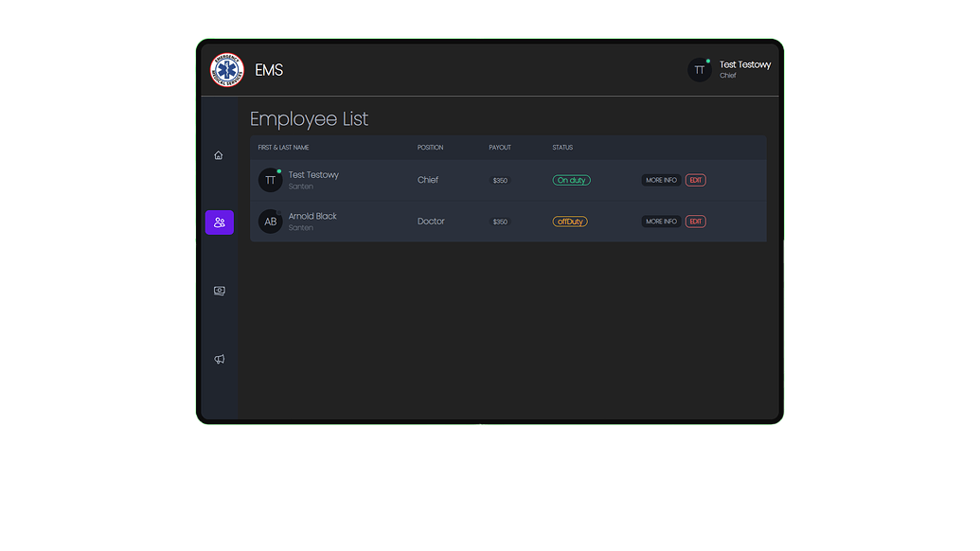The width and height of the screenshot is (980, 551).
Task: Toggle Test Testowy's On duty status
Action: [571, 179]
